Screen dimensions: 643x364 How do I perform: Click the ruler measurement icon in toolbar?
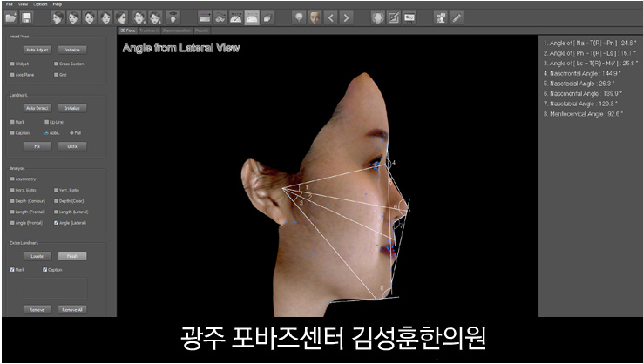point(205,17)
